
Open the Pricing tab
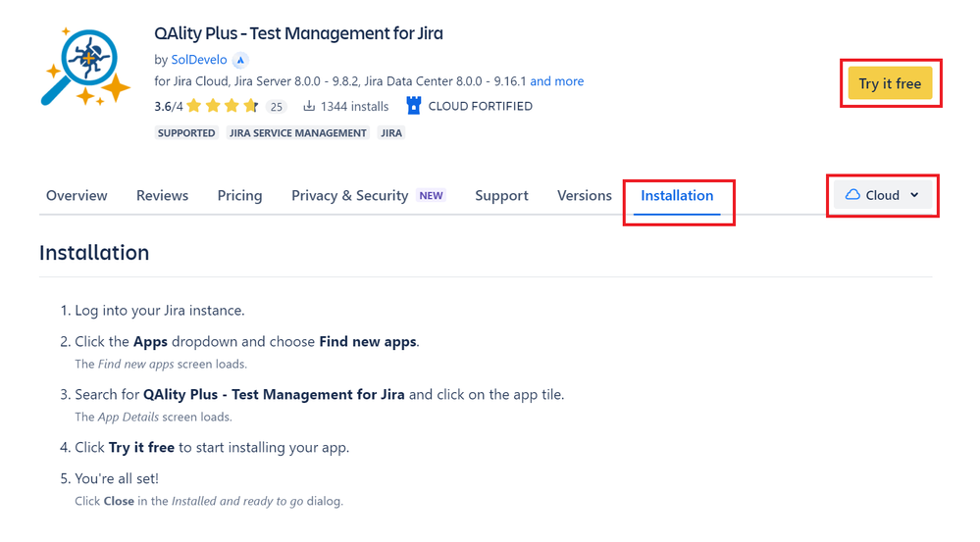coord(240,195)
